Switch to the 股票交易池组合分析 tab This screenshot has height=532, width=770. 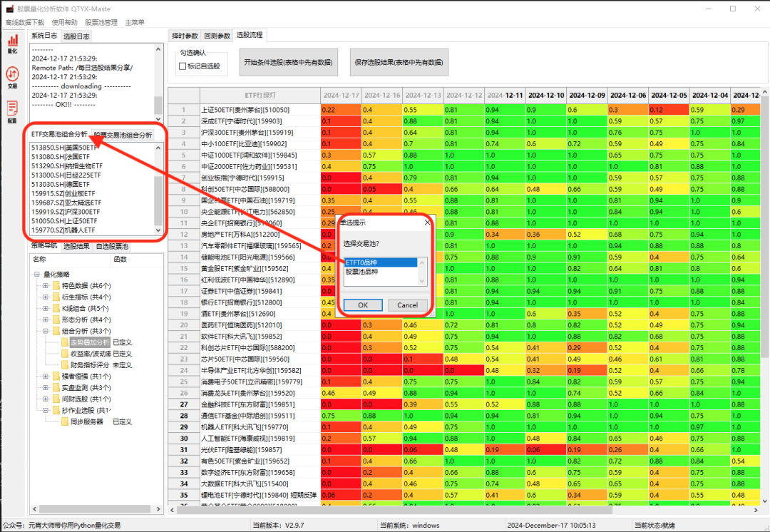(123, 135)
